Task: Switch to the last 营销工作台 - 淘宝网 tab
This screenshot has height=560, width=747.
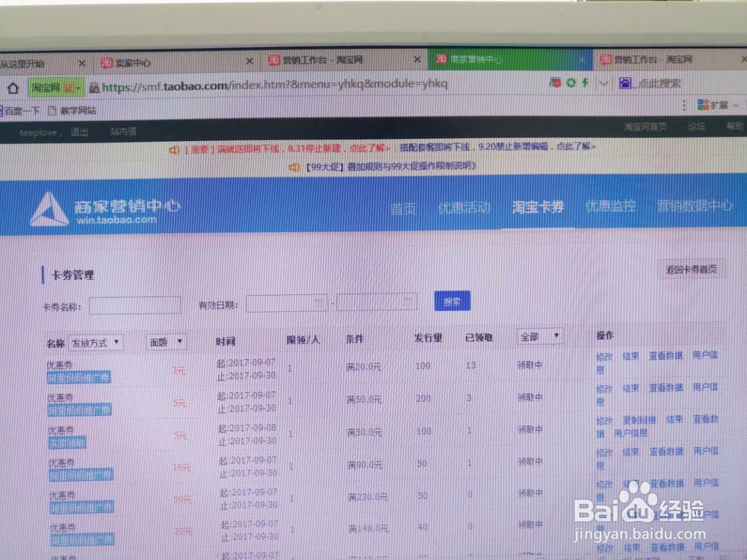Action: pyautogui.click(x=671, y=59)
